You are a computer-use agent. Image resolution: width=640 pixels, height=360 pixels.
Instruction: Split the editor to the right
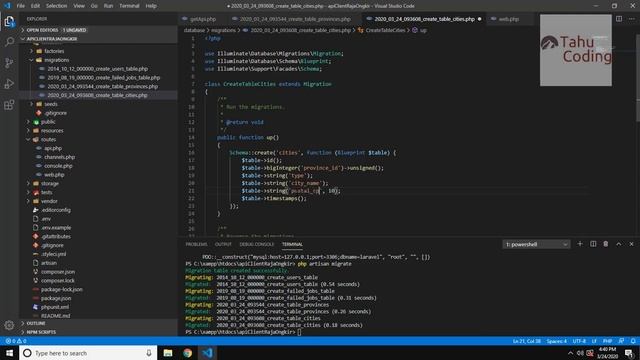[619, 19]
